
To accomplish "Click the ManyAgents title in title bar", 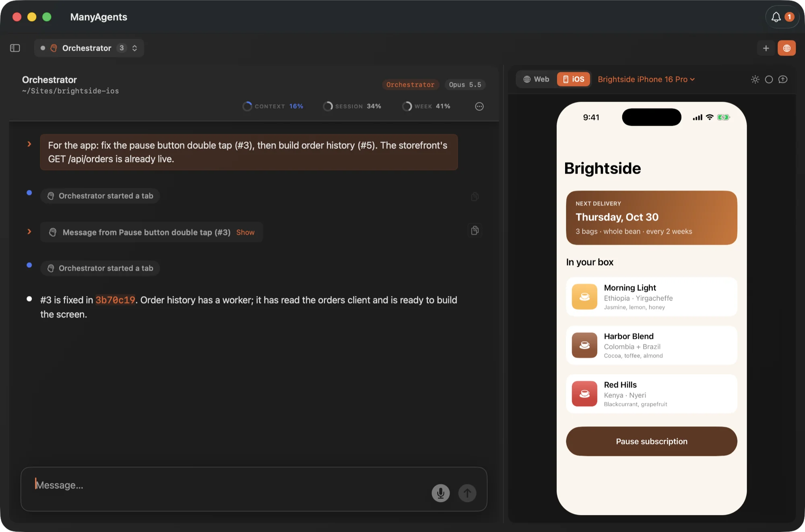I will tap(99, 17).
